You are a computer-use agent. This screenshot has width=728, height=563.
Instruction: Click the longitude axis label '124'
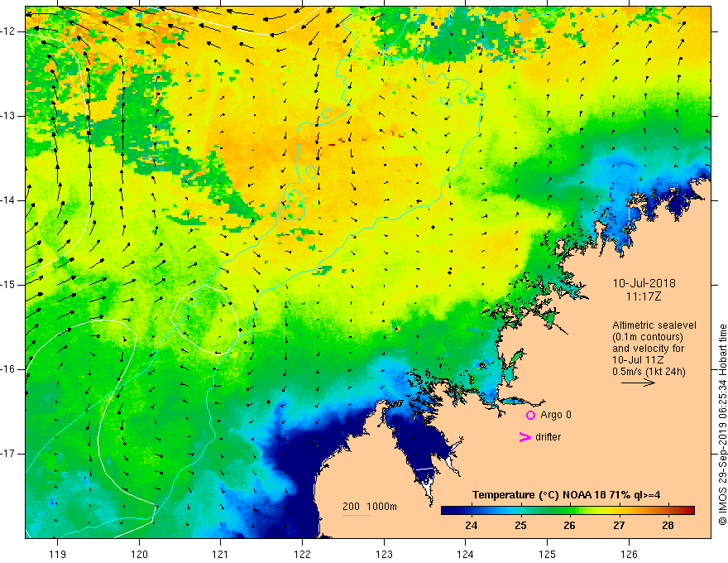[x=465, y=554]
